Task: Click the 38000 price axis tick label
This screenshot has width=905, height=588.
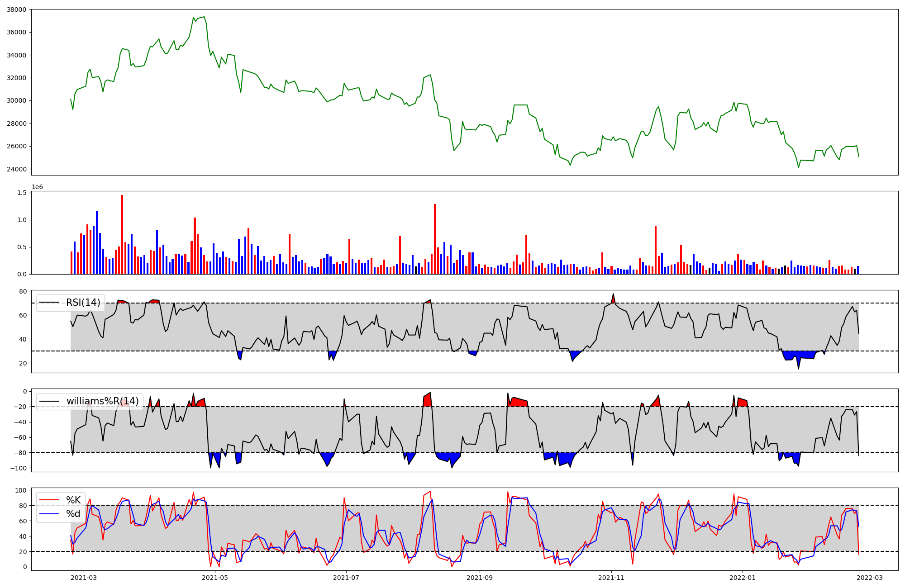Action: [16, 9]
